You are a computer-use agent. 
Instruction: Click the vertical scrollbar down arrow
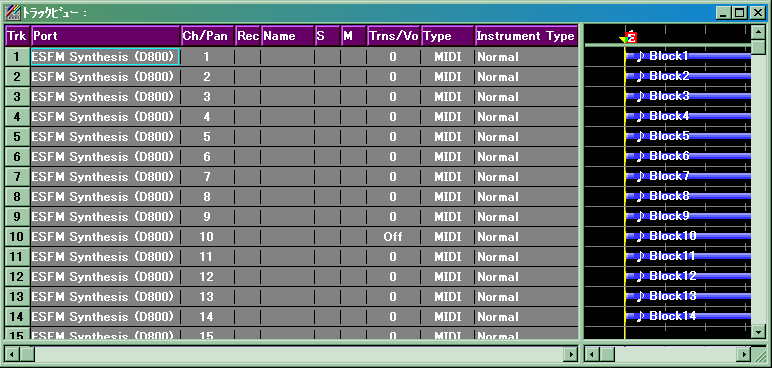tap(758, 332)
